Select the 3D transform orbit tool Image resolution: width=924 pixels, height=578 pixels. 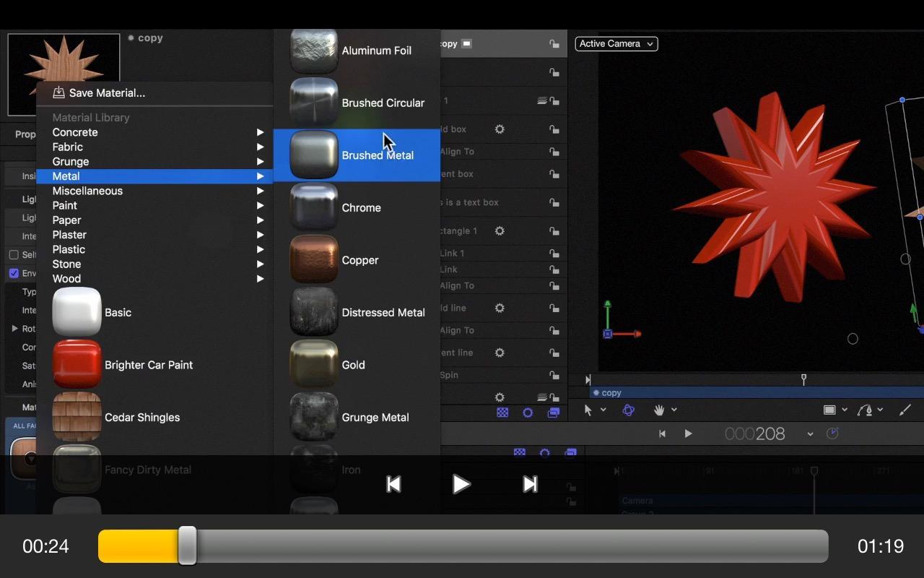pyautogui.click(x=629, y=410)
